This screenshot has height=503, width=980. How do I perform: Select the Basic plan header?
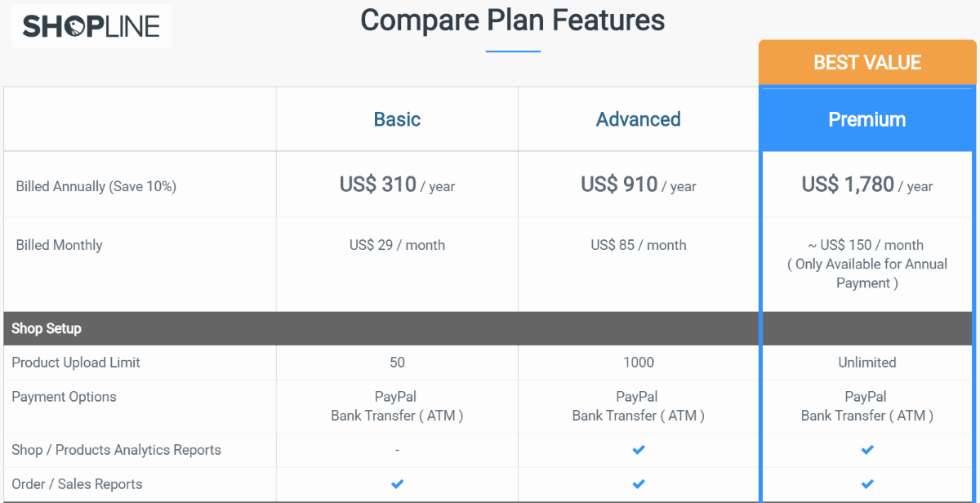397,119
